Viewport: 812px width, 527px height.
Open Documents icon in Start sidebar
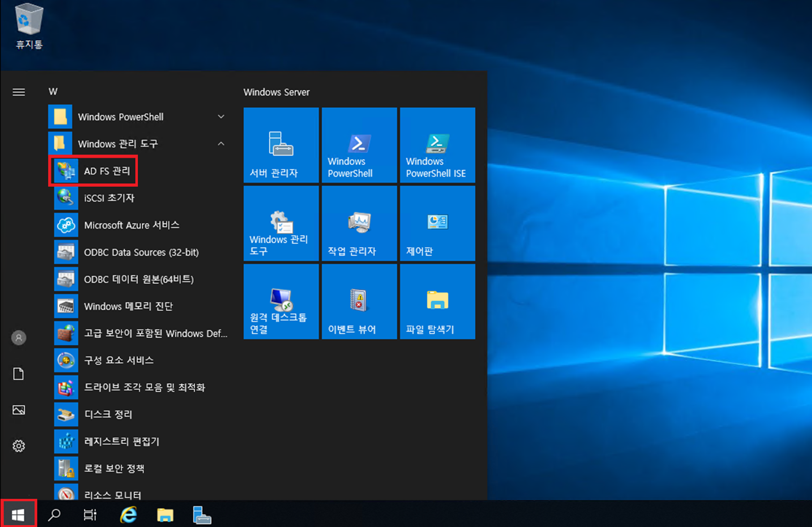[x=19, y=374]
